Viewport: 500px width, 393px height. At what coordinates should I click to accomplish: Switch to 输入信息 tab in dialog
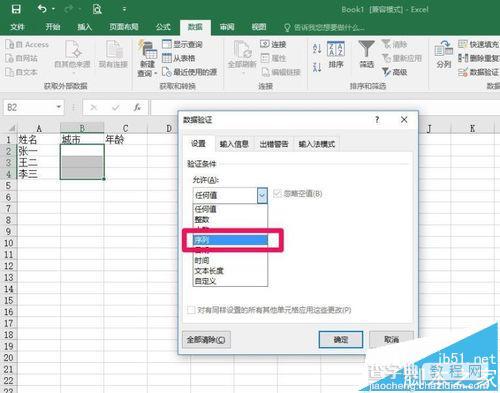[x=234, y=144]
